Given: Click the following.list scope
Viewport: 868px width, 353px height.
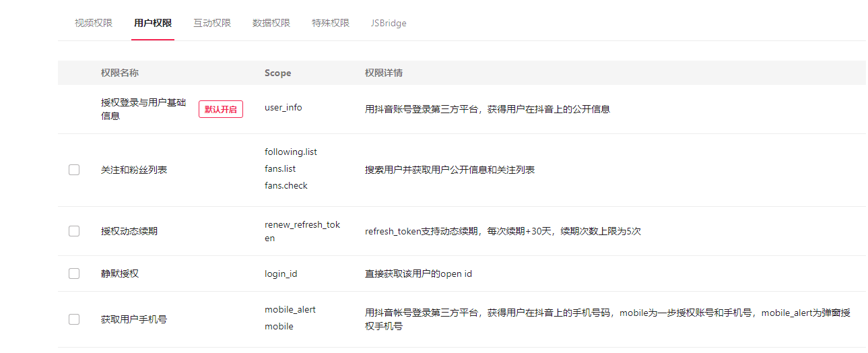Looking at the screenshot, I should pyautogui.click(x=291, y=152).
